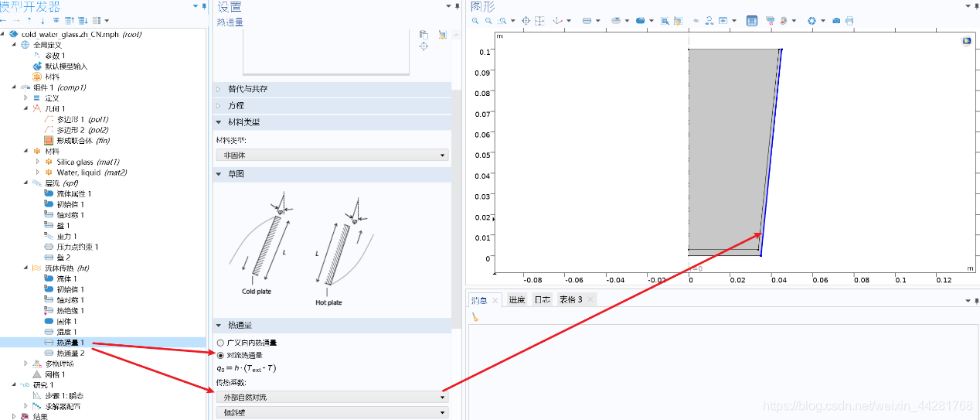This screenshot has width=980, height=420.
Task: Click the move down arrow in model builder
Action: (42, 21)
